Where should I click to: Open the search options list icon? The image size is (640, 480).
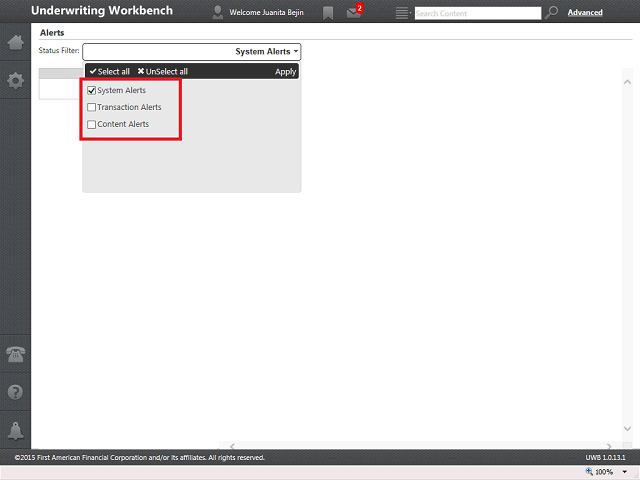click(x=403, y=13)
